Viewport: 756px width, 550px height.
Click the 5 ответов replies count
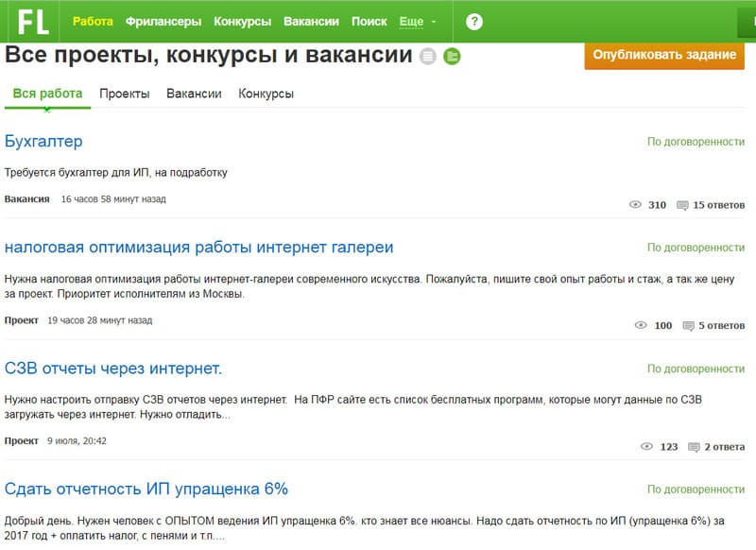click(x=721, y=326)
